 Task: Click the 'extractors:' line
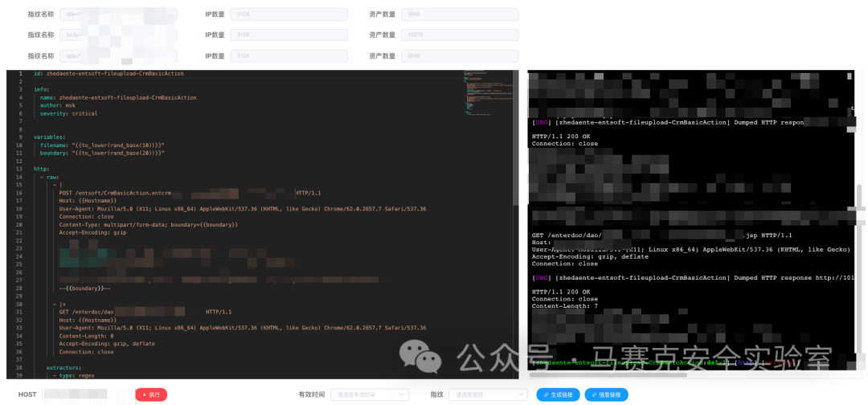(x=63, y=367)
